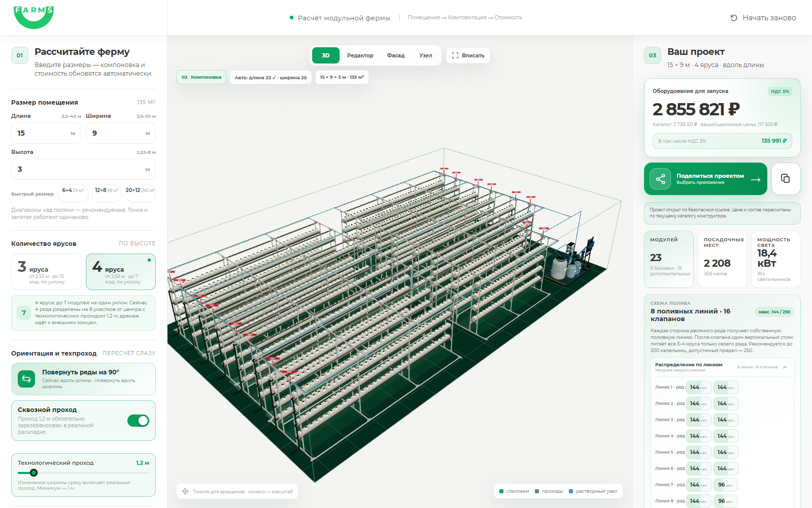Click the Линия 1 first 144 valve chip
812x508 pixels.
(x=699, y=388)
